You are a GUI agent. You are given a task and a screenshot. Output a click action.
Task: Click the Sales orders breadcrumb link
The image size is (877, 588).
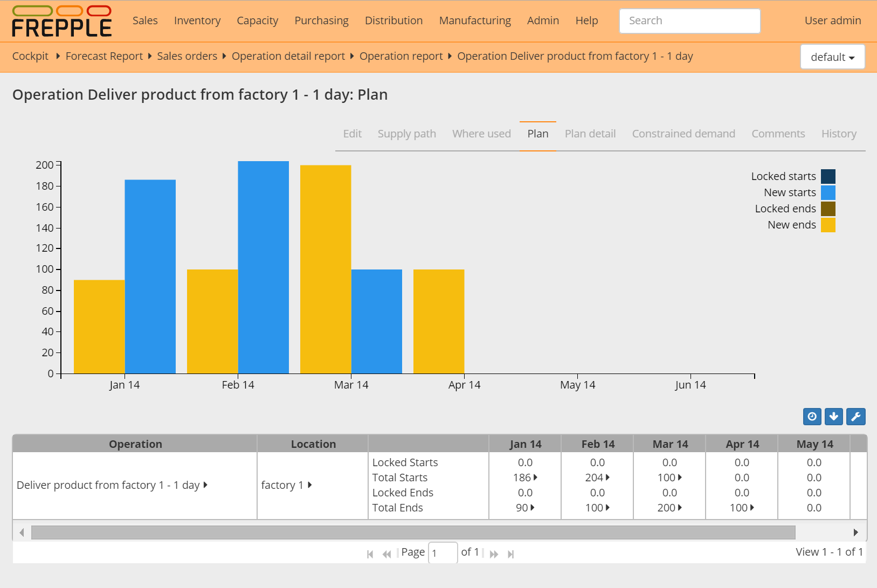pyautogui.click(x=187, y=56)
